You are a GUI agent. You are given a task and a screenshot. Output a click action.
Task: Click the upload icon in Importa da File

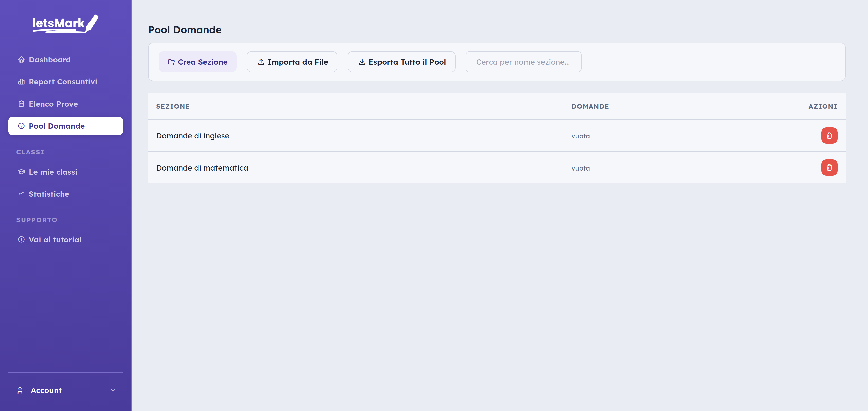(261, 62)
